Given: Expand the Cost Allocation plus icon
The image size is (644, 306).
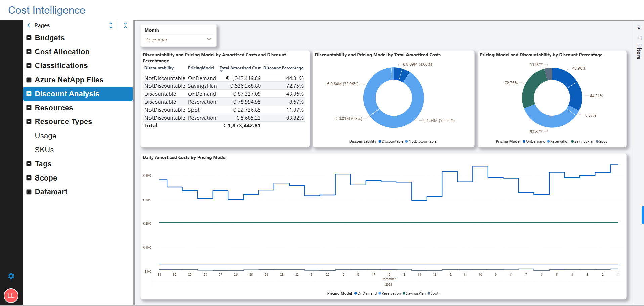Looking at the screenshot, I should click(29, 52).
